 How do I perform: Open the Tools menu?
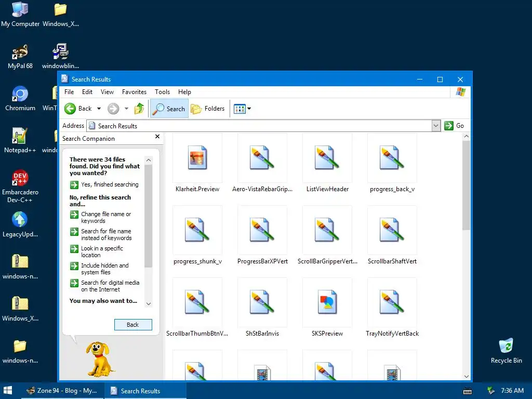pyautogui.click(x=162, y=92)
